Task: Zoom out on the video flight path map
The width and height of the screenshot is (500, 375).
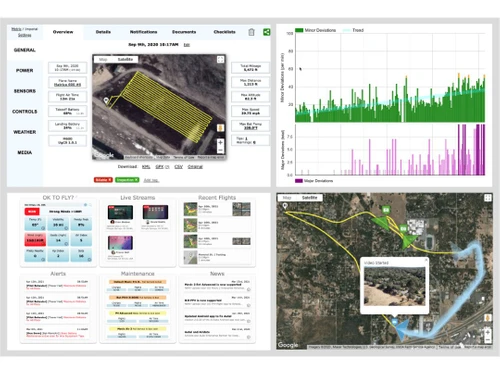Action: pyautogui.click(x=487, y=340)
